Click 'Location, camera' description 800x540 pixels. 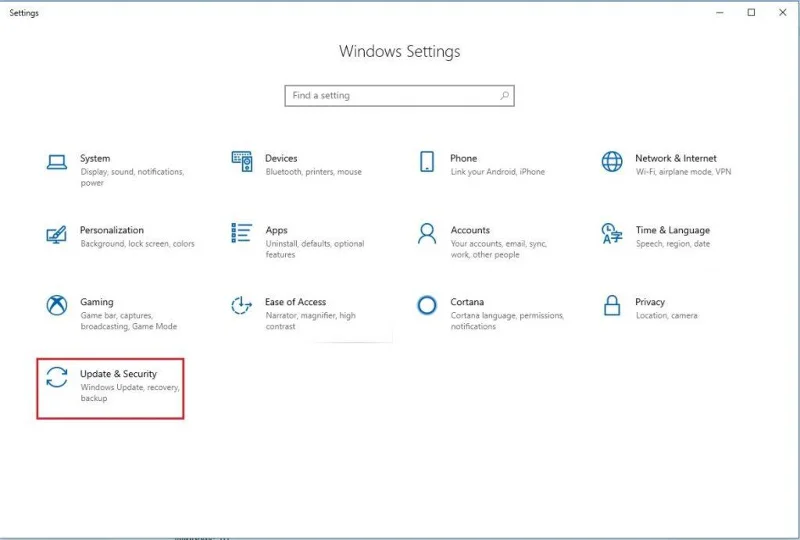point(666,316)
